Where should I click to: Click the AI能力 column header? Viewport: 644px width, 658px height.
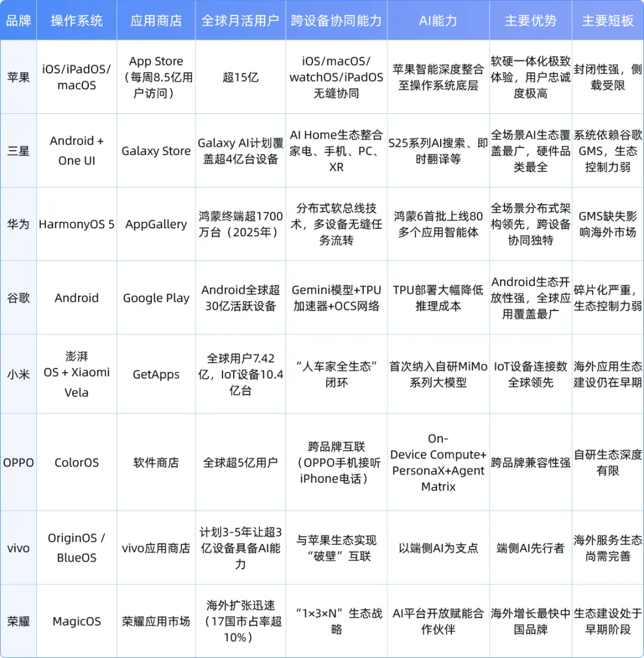pos(438,20)
